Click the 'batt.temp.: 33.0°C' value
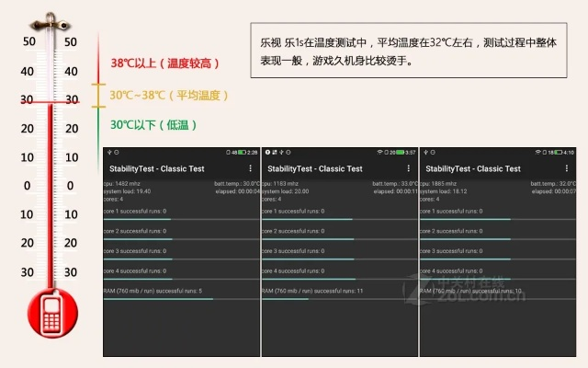588x368 pixels. coord(395,184)
